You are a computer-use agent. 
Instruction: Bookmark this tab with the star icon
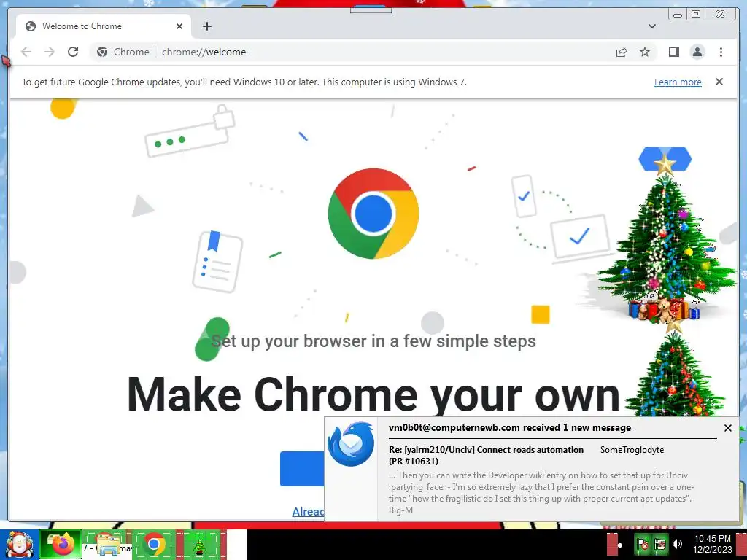tap(645, 52)
